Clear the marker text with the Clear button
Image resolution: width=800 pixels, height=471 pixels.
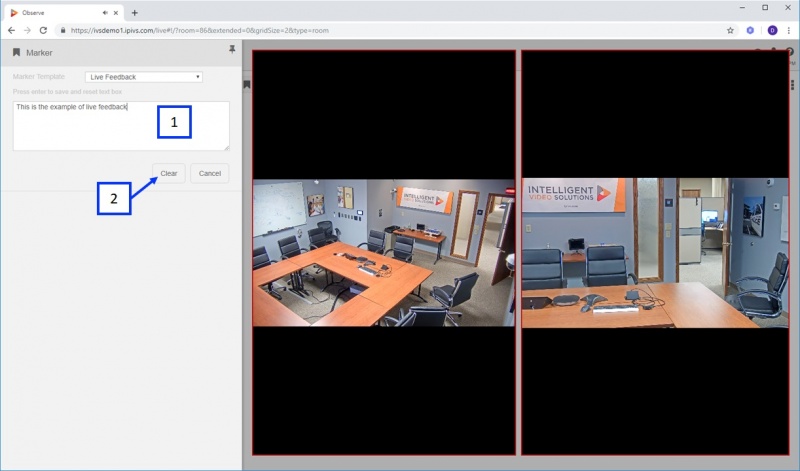pos(168,173)
